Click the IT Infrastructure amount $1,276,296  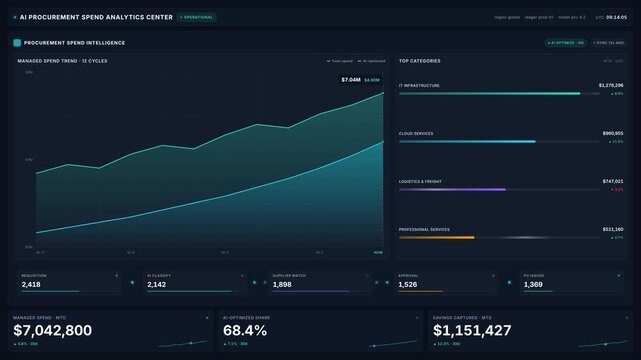click(611, 85)
